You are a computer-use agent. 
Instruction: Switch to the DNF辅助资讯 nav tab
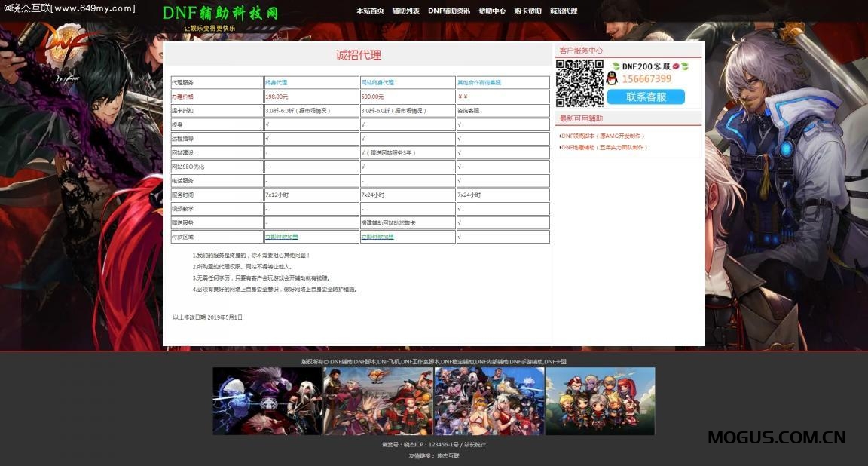(450, 11)
